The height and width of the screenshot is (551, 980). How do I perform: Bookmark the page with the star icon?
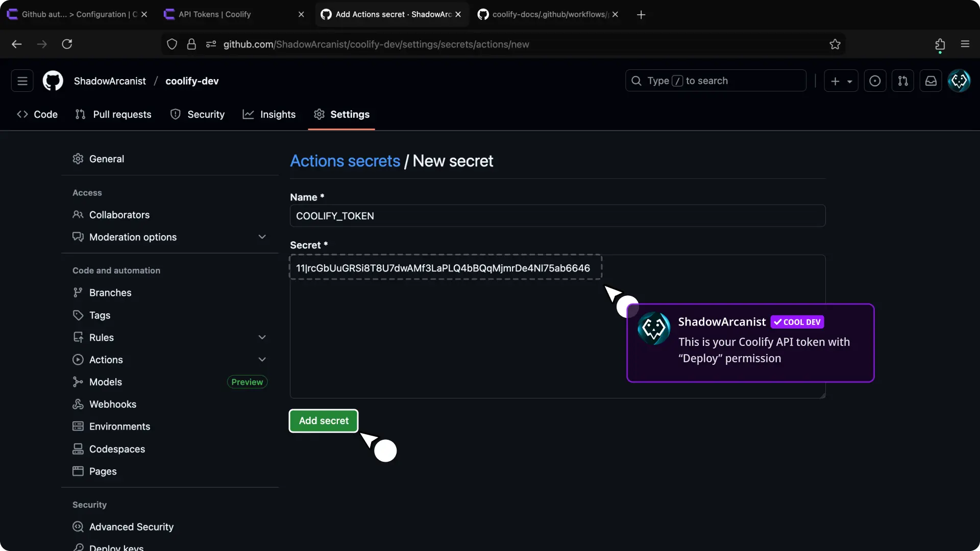(x=835, y=44)
